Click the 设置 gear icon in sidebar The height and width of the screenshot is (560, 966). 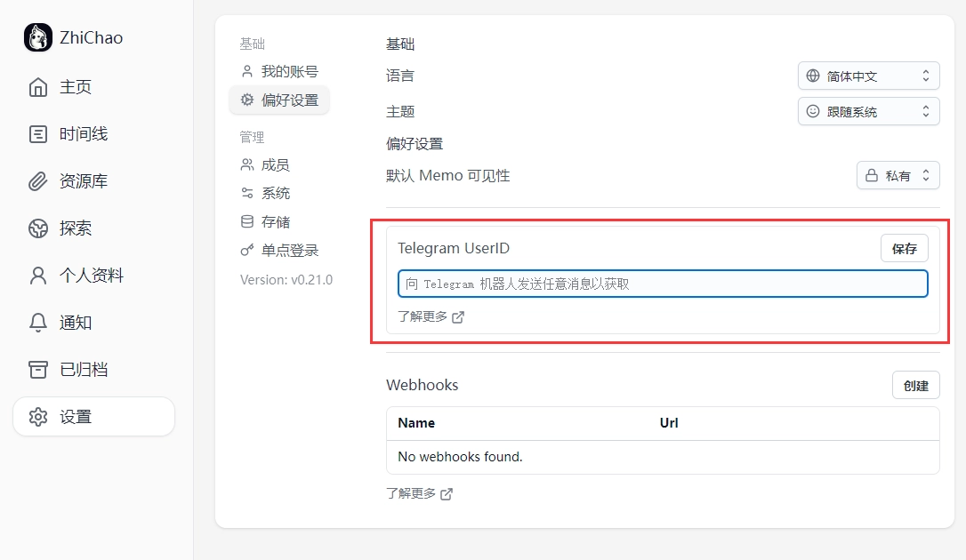coord(36,416)
